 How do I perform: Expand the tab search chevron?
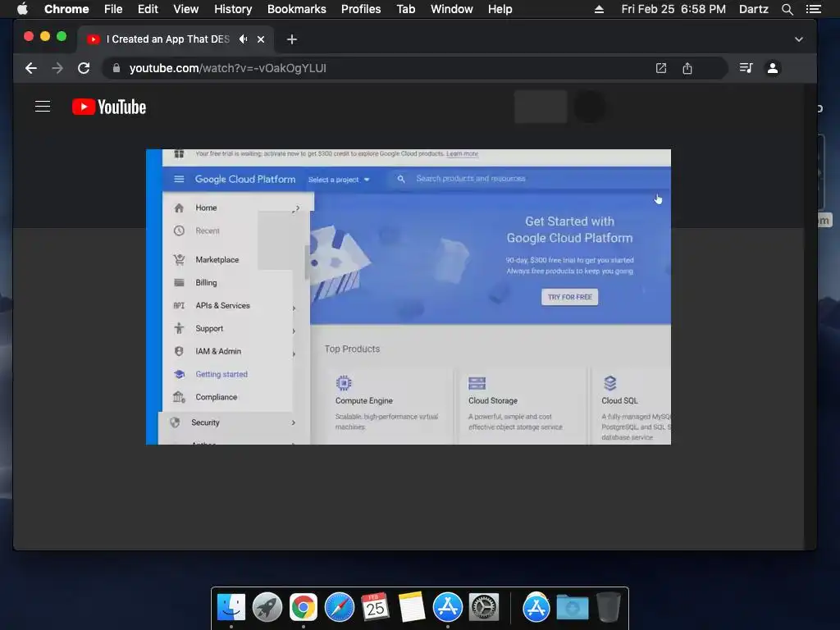pyautogui.click(x=799, y=39)
